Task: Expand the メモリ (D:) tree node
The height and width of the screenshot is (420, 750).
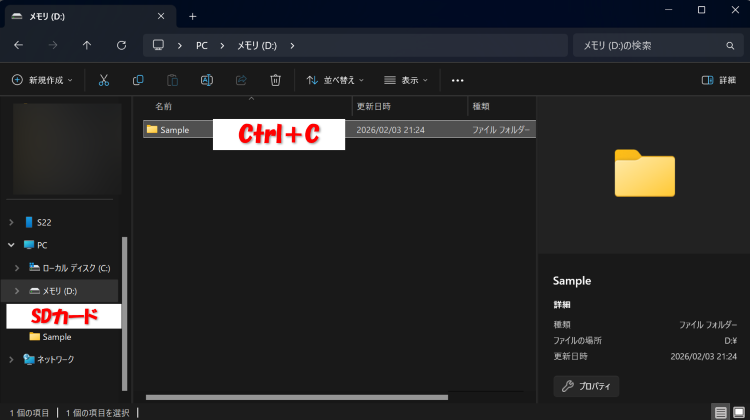Action: tap(17, 291)
